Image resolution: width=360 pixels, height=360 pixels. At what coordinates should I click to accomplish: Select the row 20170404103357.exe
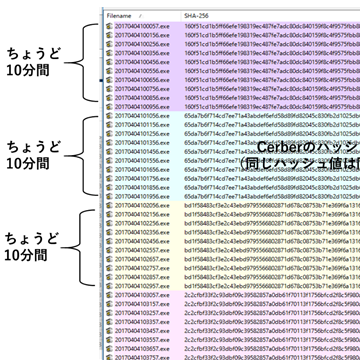(233, 322)
